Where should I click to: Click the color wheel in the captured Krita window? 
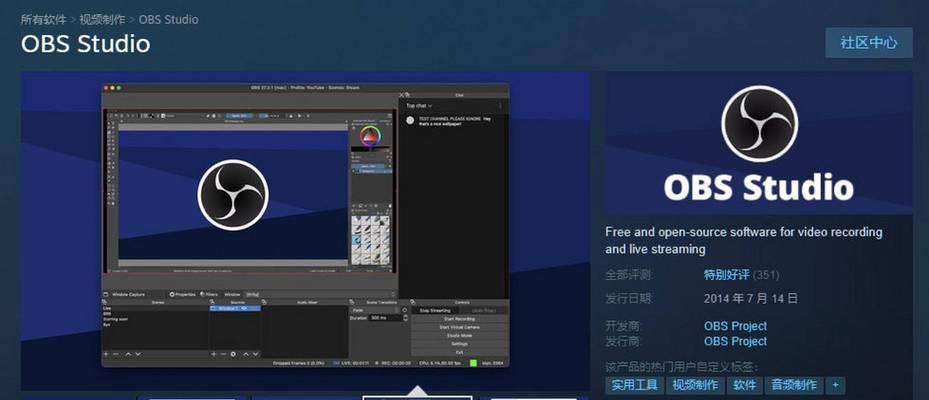tap(369, 137)
